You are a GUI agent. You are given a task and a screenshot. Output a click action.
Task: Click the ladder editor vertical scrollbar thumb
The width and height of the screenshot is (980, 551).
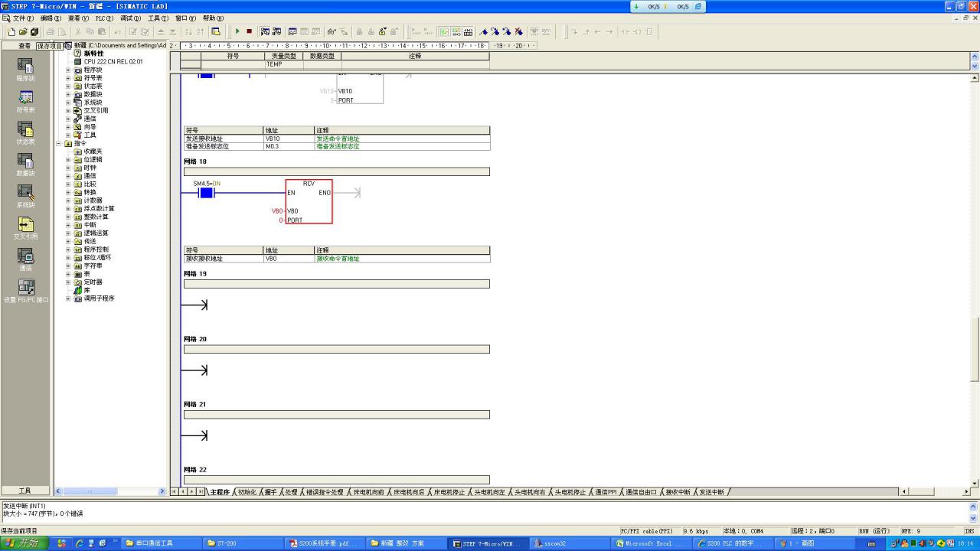point(975,349)
